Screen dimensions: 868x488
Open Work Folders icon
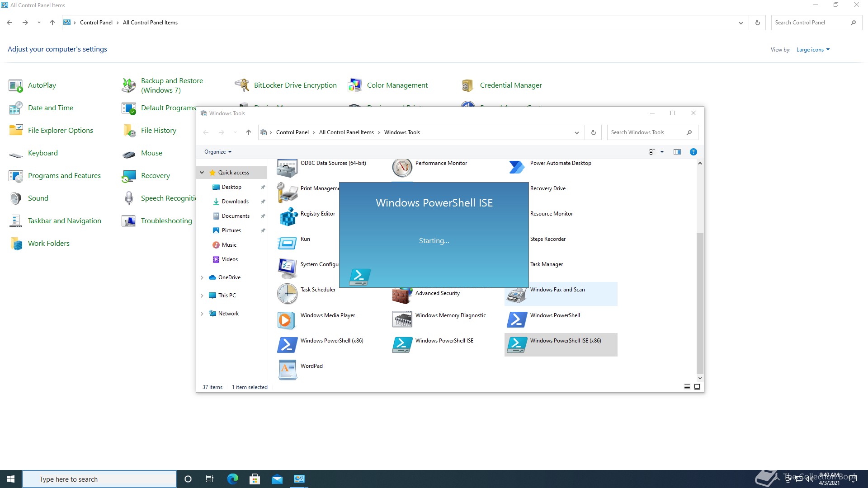16,244
